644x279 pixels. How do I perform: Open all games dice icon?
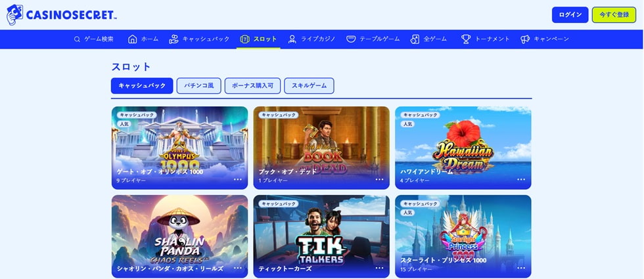click(x=415, y=39)
